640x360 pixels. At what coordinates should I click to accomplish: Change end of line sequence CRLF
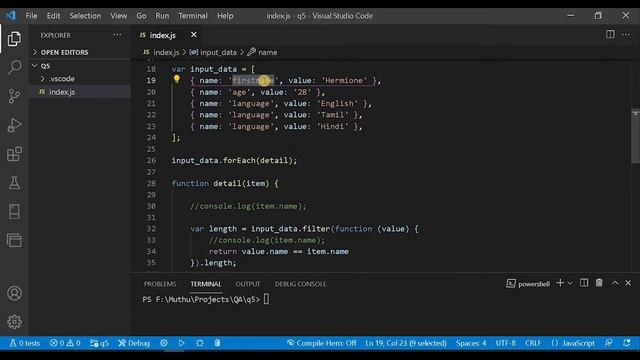click(533, 343)
